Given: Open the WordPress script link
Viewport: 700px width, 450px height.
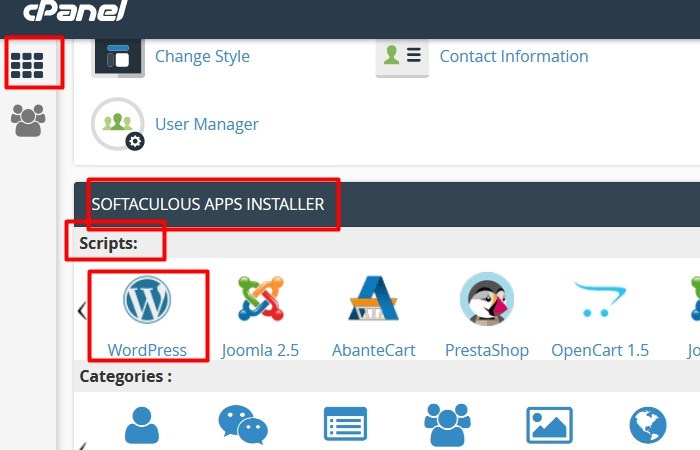Looking at the screenshot, I should coord(147,350).
